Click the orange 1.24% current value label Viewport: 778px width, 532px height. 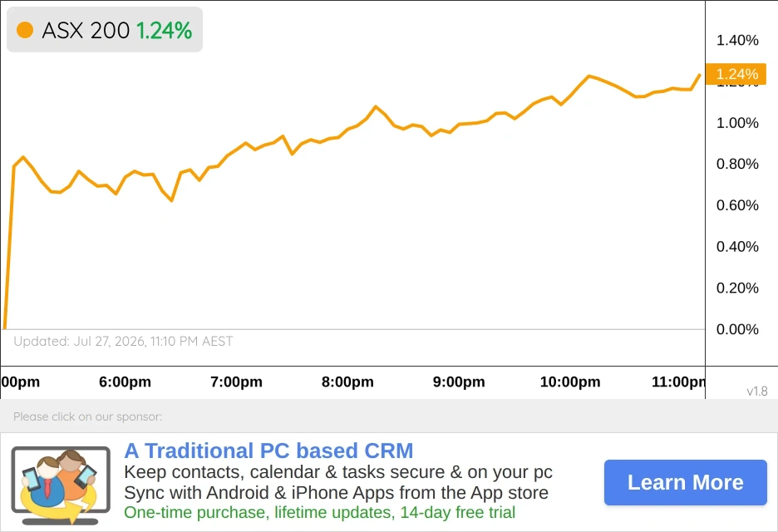point(736,74)
